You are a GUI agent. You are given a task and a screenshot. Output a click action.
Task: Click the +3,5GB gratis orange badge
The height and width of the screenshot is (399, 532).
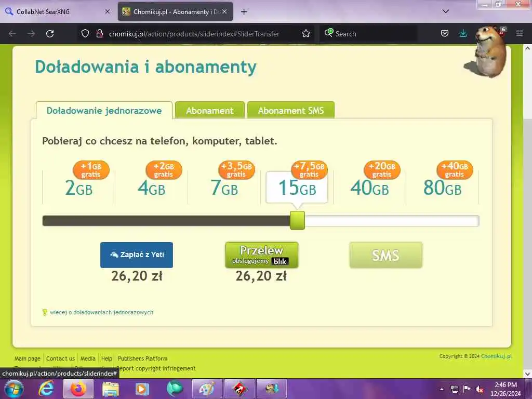[x=236, y=170]
